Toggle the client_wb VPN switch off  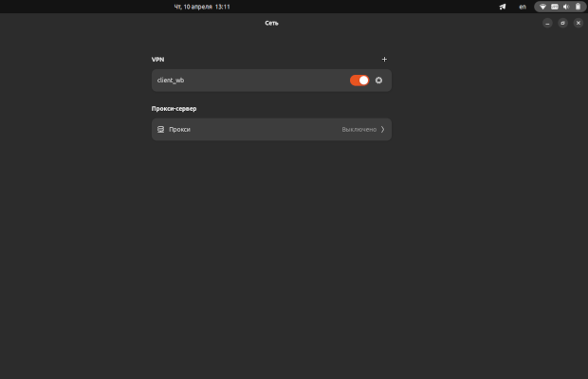pos(359,81)
